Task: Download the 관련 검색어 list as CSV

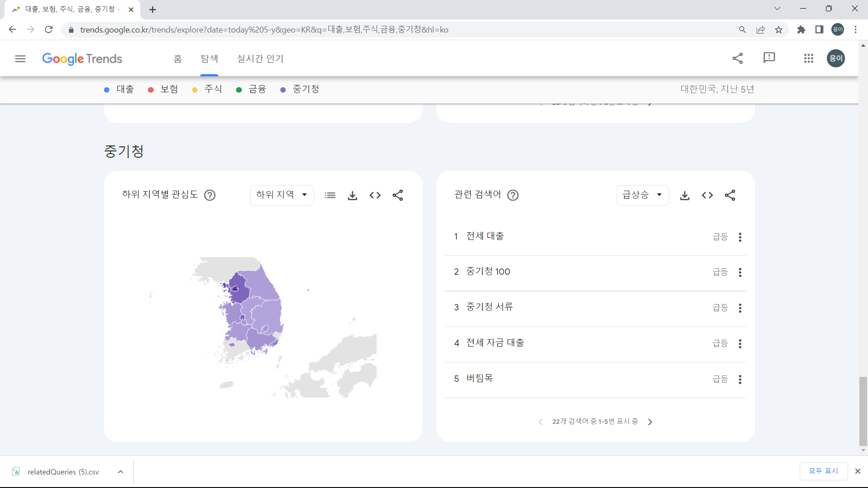Action: [684, 195]
